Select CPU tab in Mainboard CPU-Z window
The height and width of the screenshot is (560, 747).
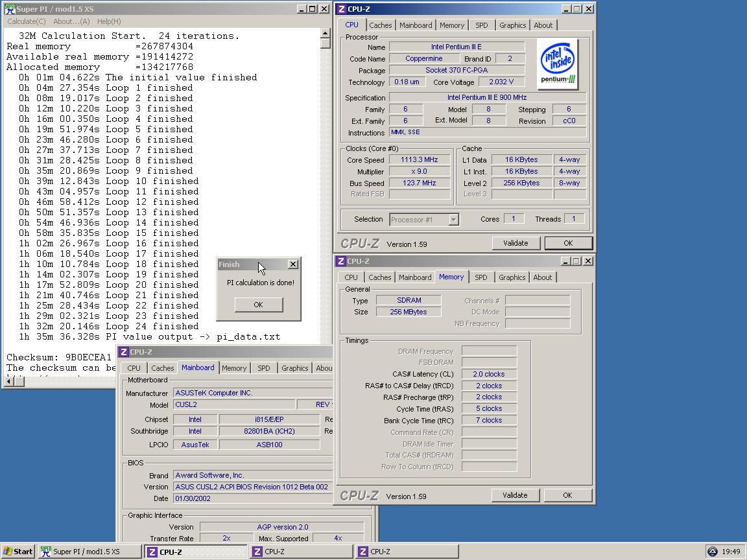pyautogui.click(x=134, y=368)
